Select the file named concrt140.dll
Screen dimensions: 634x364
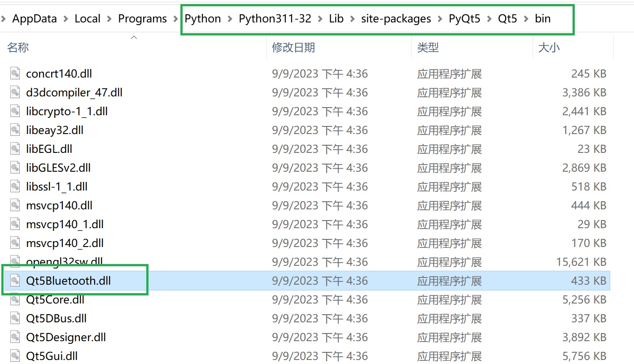(59, 74)
